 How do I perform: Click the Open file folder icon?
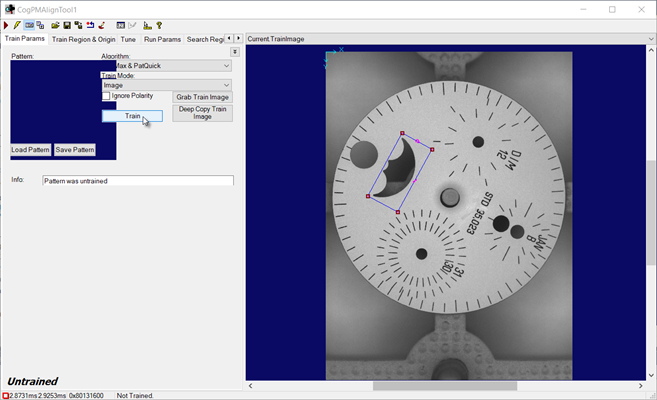click(x=55, y=25)
